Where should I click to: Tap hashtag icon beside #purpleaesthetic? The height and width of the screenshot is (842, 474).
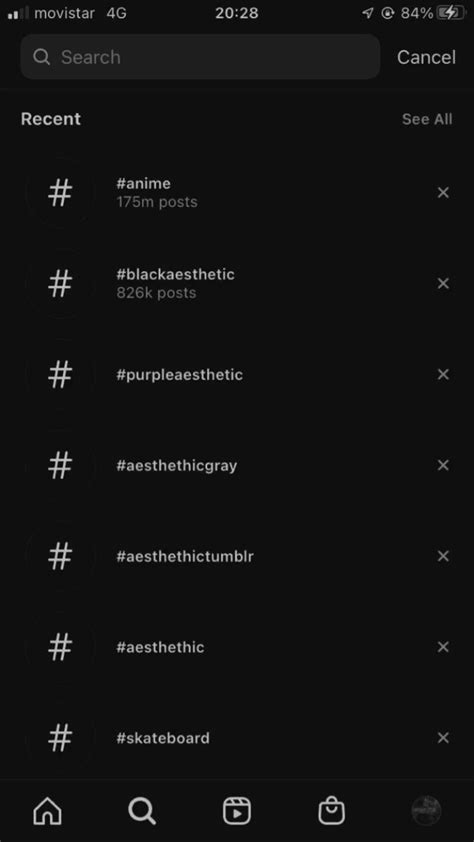tap(60, 374)
